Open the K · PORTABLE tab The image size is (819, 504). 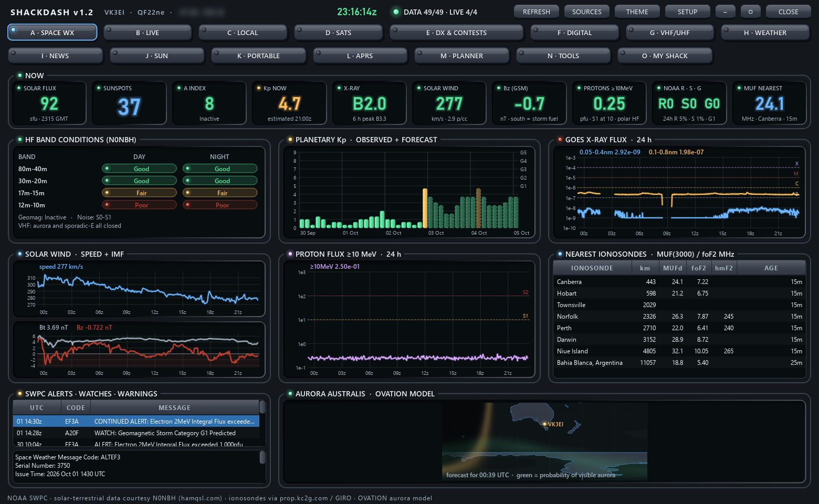click(x=258, y=56)
